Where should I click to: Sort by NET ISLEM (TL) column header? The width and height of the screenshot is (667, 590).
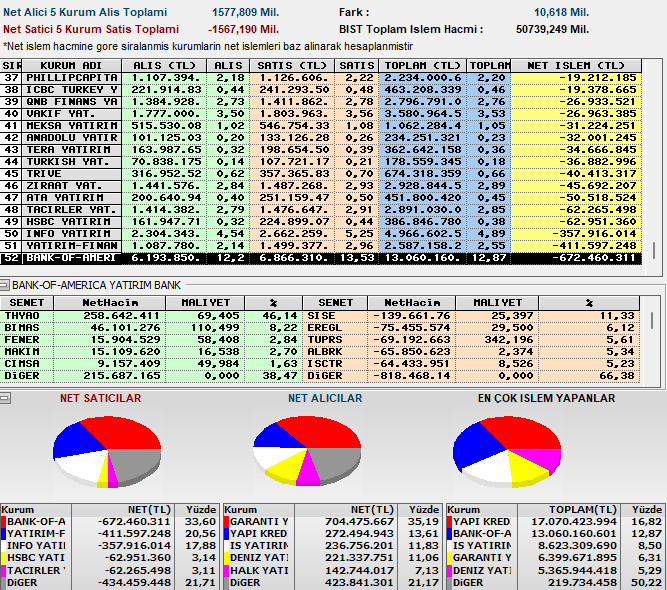click(576, 66)
